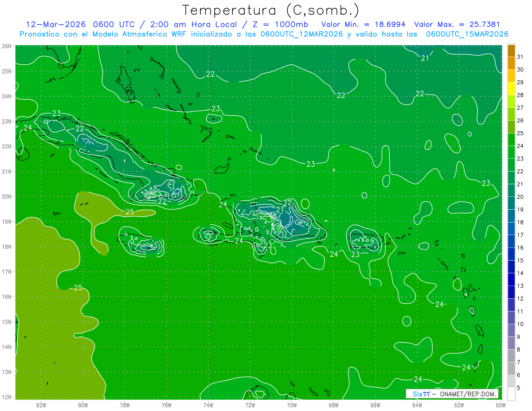Pick the dark orange segment above 31

pyautogui.click(x=511, y=51)
